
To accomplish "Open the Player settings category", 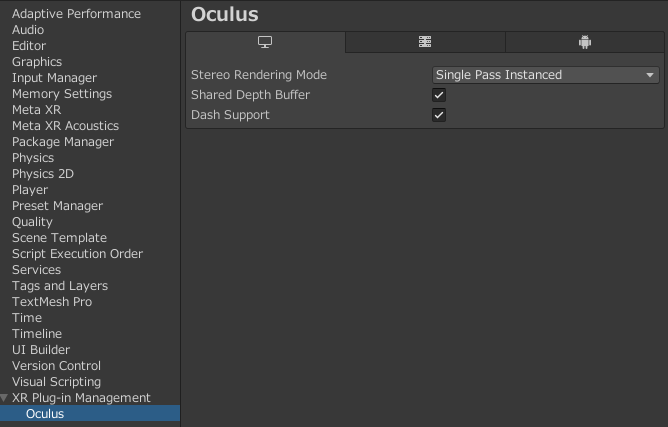I will [30, 190].
